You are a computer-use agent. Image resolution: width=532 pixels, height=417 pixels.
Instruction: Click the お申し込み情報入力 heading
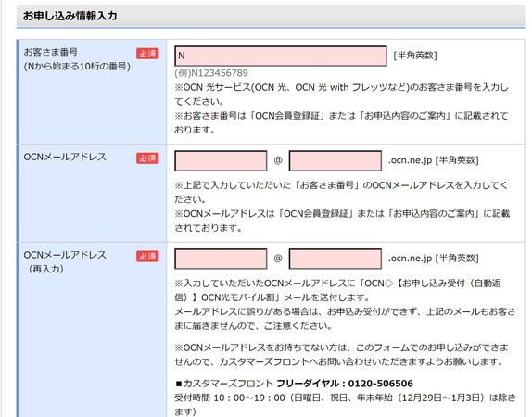(70, 16)
